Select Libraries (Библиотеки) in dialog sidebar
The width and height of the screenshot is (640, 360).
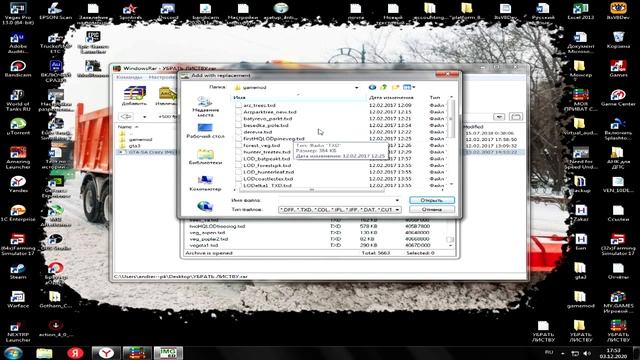205,157
